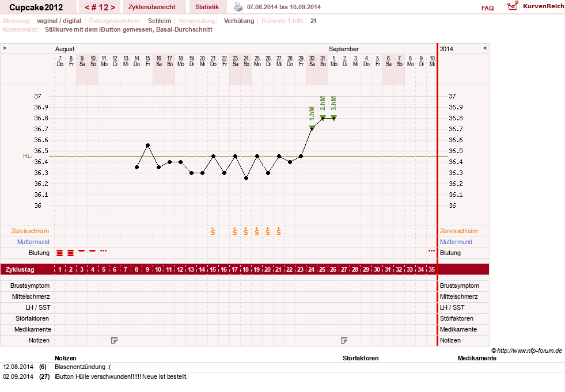
Task: Click the Störfaktoren row label on the left
Action: pyautogui.click(x=32, y=318)
